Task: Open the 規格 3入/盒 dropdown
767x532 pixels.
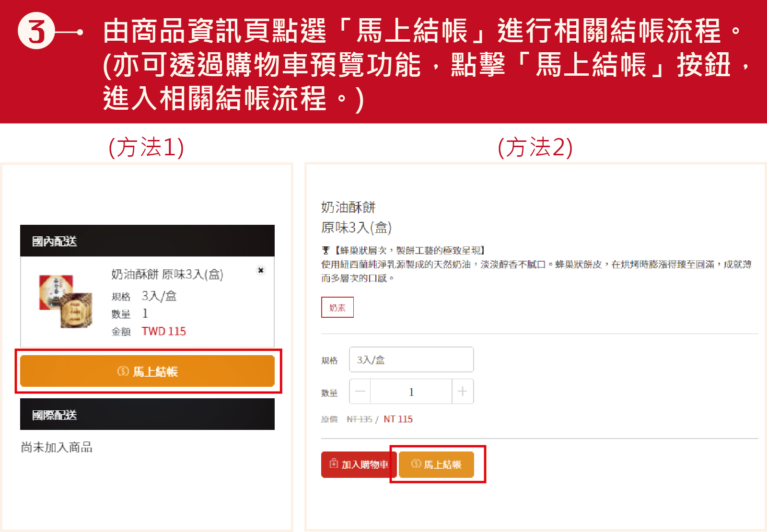Action: pyautogui.click(x=411, y=359)
